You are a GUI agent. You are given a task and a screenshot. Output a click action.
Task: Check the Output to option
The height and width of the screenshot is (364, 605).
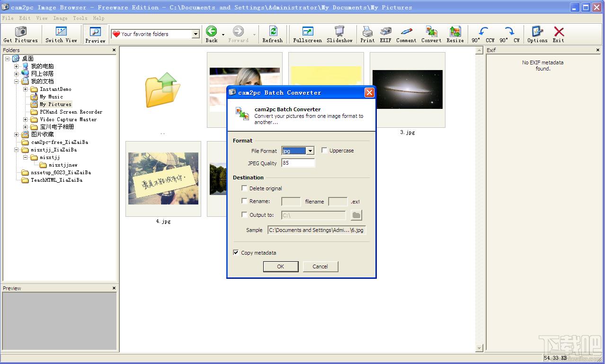click(244, 214)
